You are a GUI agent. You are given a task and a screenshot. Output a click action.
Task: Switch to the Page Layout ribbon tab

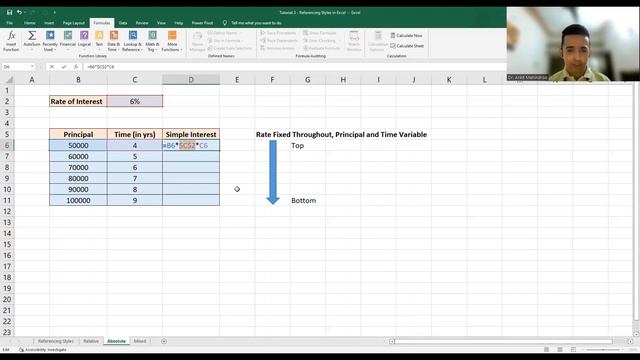pyautogui.click(x=74, y=23)
